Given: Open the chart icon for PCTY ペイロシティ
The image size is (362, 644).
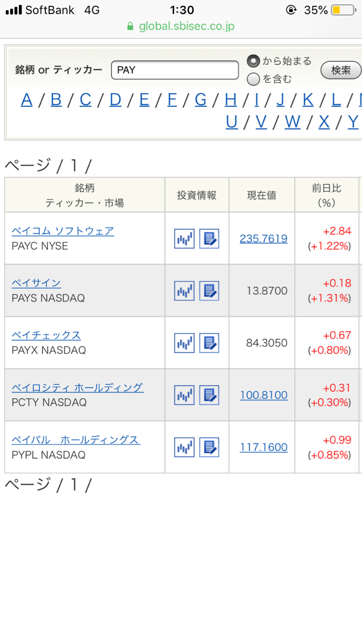Looking at the screenshot, I should pos(184,394).
